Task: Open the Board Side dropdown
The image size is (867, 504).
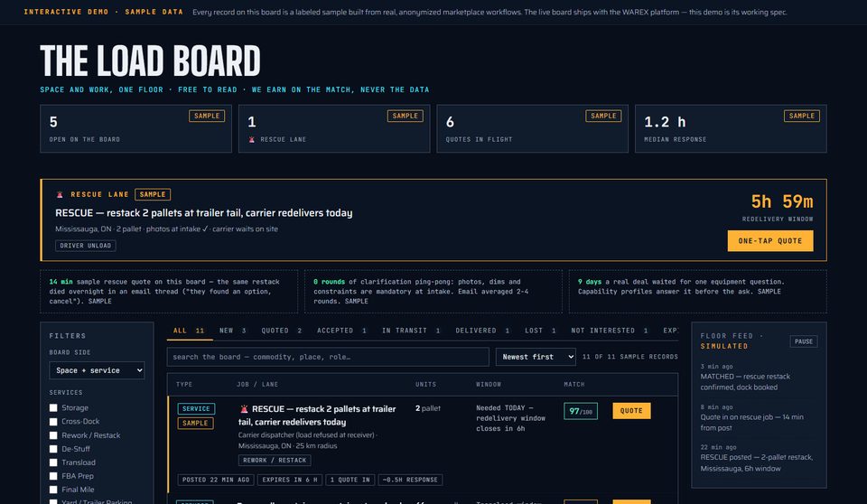Action: point(97,370)
